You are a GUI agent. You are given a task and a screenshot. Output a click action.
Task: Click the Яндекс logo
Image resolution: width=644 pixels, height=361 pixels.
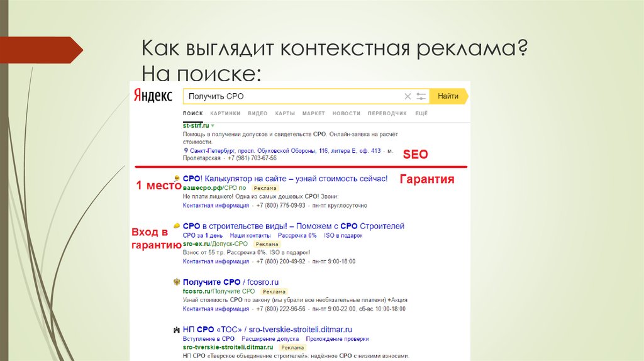152,96
